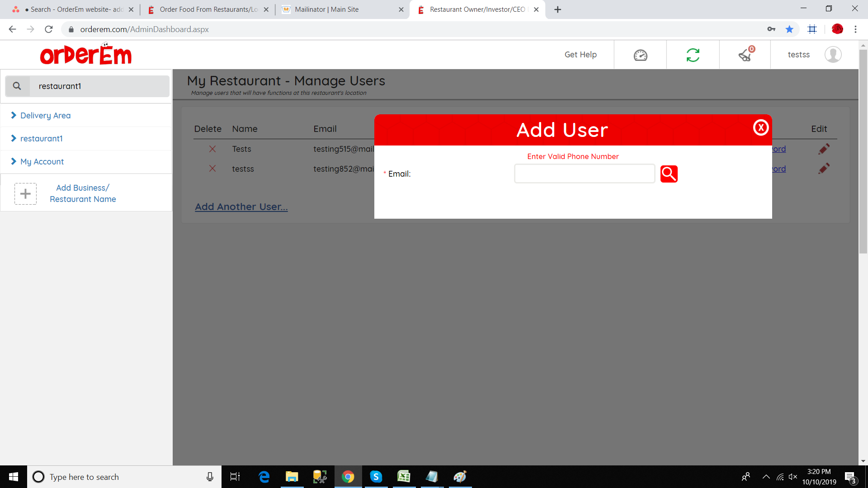Switch to Order Food From Restaurants tab
Image resolution: width=868 pixels, height=488 pixels.
coord(208,9)
